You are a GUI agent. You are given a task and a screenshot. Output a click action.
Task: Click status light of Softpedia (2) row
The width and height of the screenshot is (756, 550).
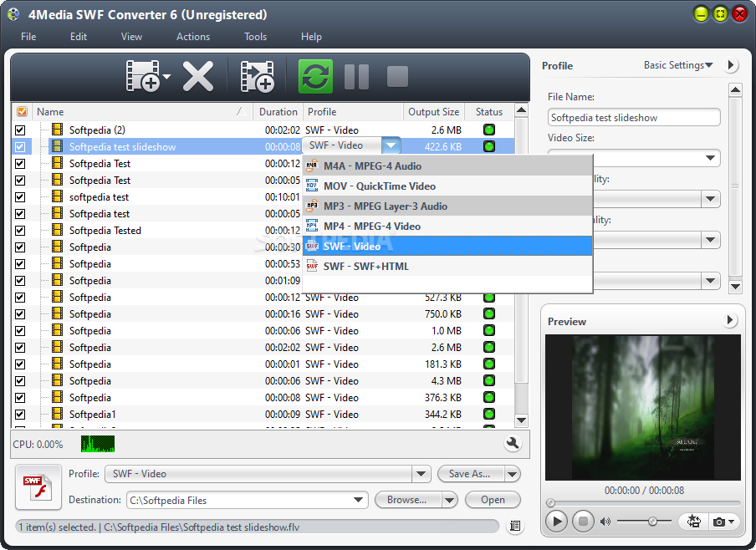coord(489,130)
